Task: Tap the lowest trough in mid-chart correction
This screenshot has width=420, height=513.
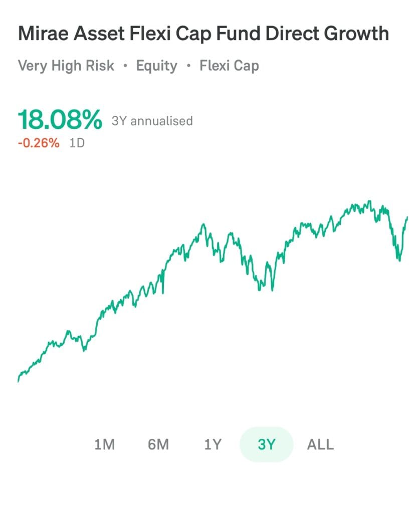Action: (x=272, y=290)
